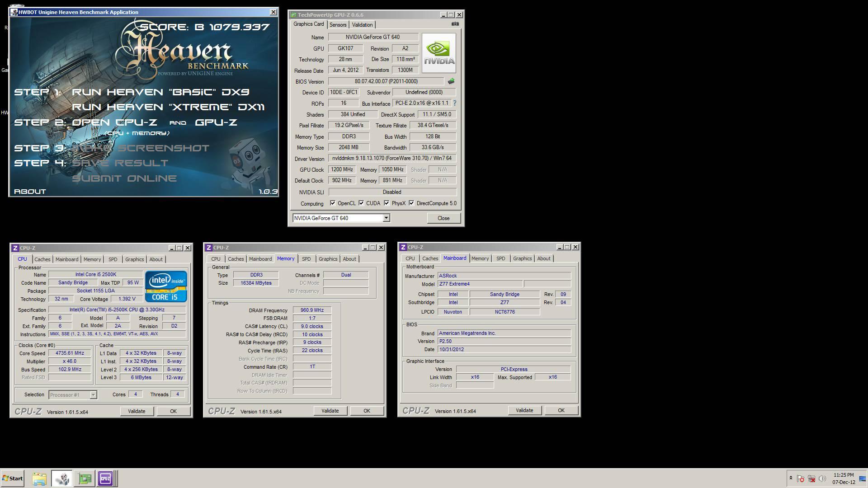Click the GPU-Z title bar icon
The width and height of the screenshot is (868, 488).
click(293, 15)
